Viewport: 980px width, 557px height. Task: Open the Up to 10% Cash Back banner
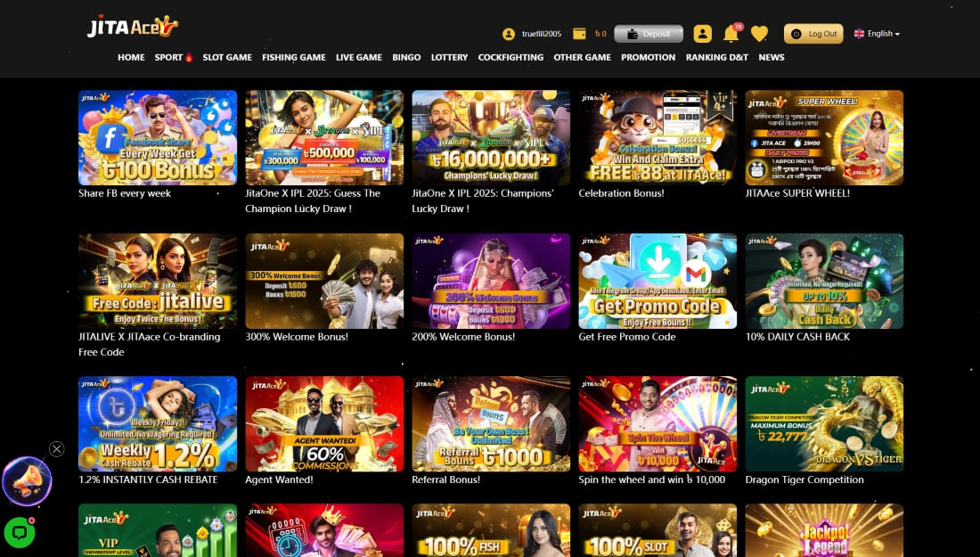click(x=824, y=282)
